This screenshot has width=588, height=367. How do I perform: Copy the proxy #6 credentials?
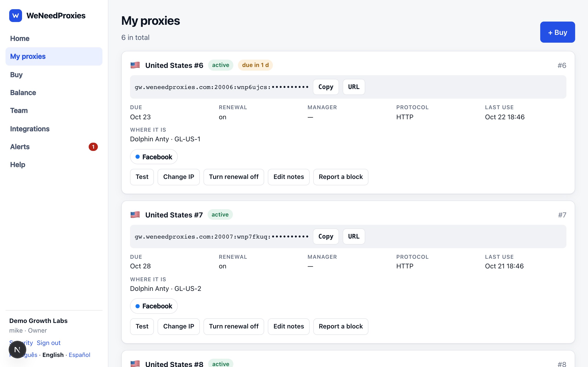coord(326,87)
